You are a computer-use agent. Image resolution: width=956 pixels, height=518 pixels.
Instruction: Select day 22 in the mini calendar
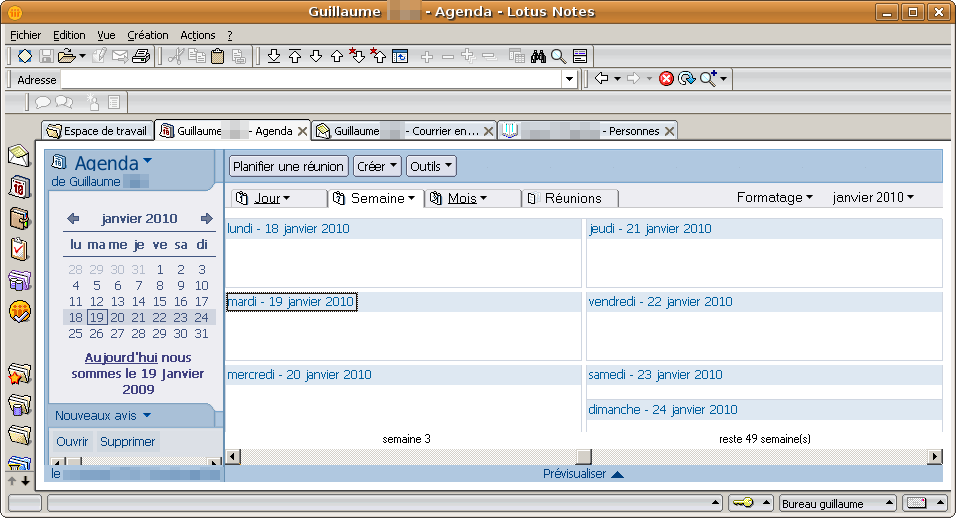pyautogui.click(x=160, y=318)
